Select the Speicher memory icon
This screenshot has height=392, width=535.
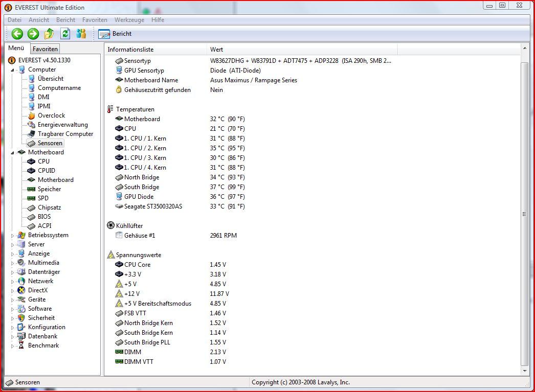(31, 189)
